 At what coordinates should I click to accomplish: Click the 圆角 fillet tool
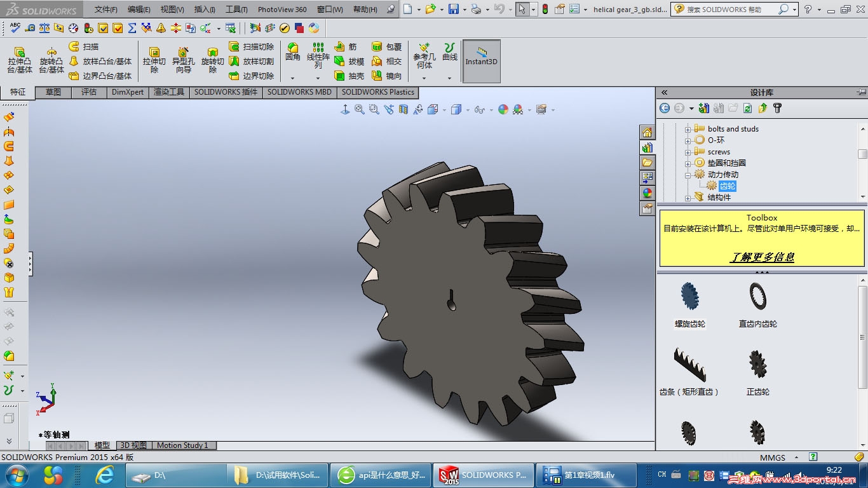pyautogui.click(x=292, y=52)
